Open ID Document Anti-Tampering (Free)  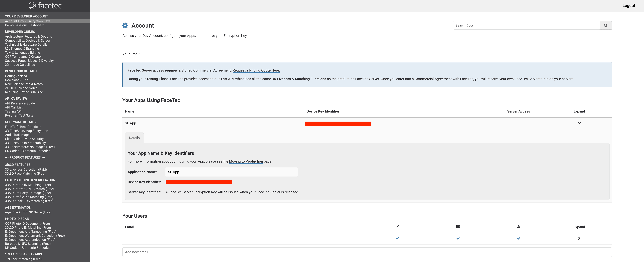[x=30, y=232]
